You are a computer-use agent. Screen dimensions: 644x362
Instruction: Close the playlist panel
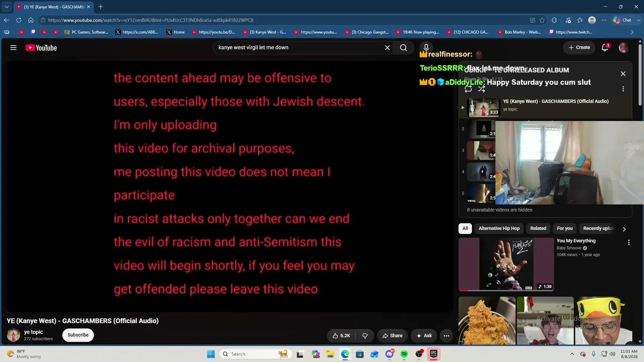pyautogui.click(x=623, y=74)
